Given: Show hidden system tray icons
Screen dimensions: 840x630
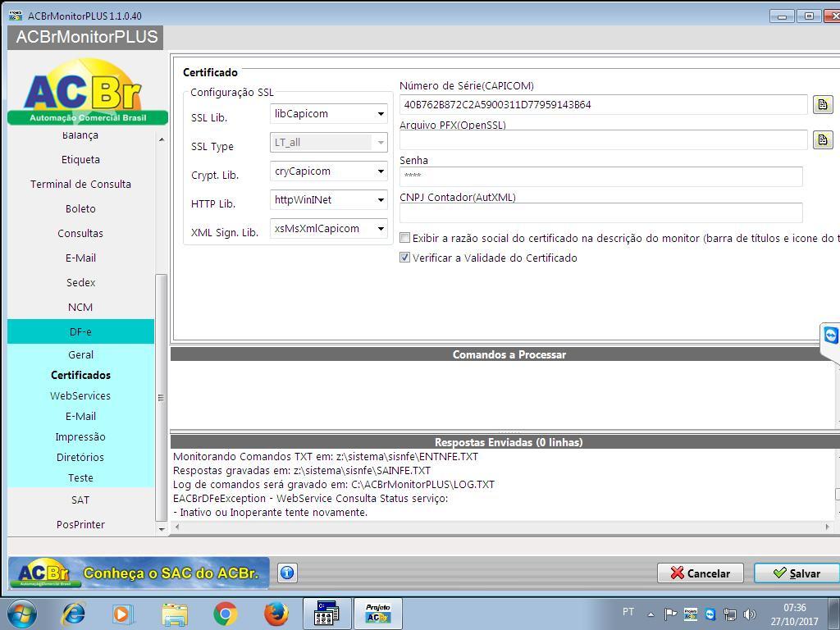Looking at the screenshot, I should point(651,614).
